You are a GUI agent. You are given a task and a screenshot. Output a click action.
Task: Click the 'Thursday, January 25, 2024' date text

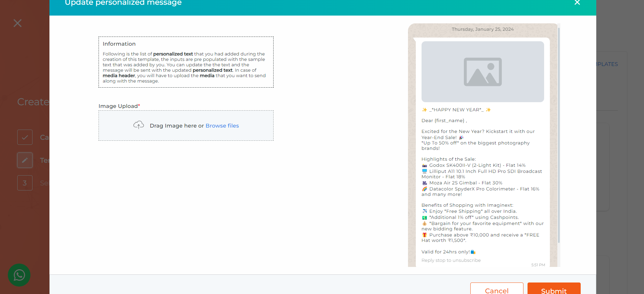(x=482, y=29)
